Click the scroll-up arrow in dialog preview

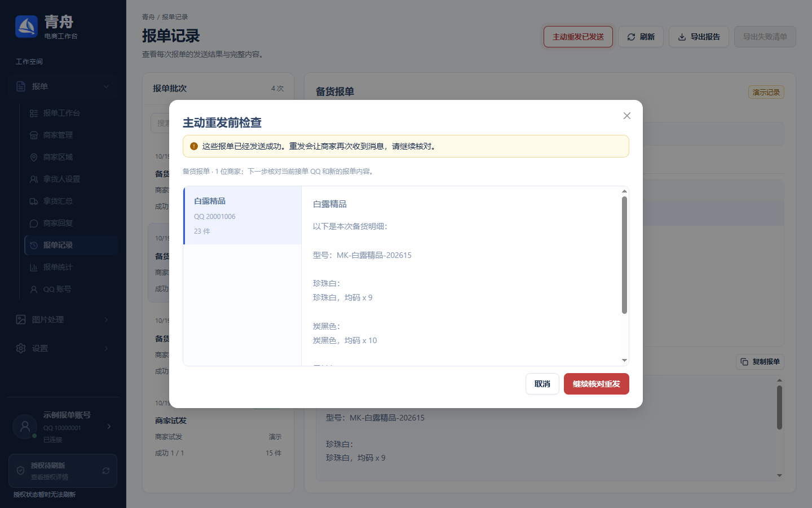(x=624, y=191)
